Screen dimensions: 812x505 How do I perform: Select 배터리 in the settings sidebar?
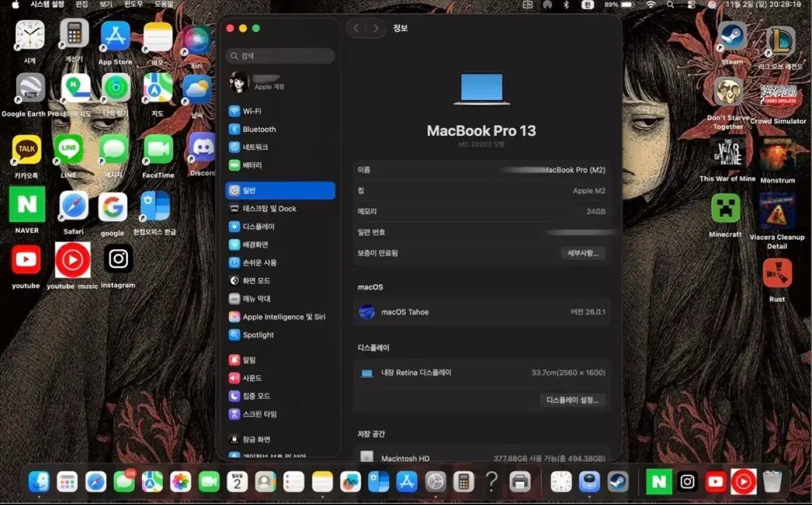(x=280, y=165)
